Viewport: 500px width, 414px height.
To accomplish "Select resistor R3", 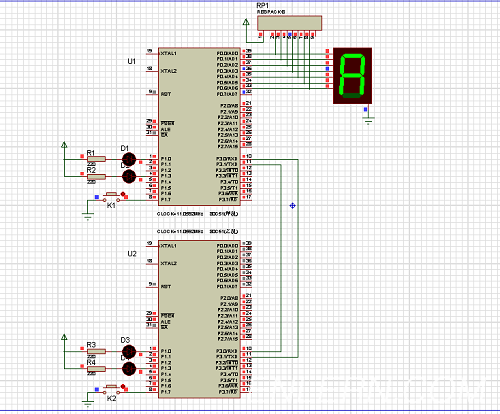I will point(96,351).
